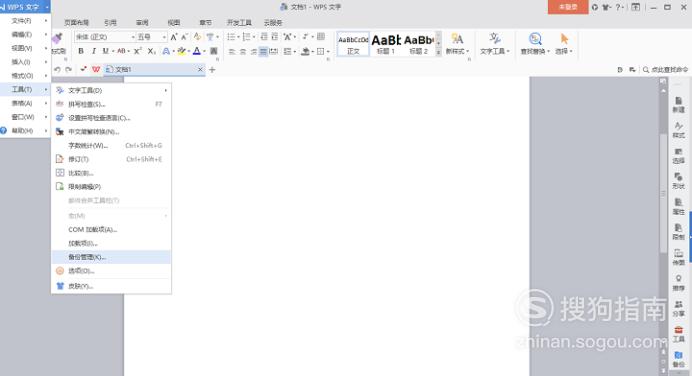Add a new document tab with plus
Screen dimensions: 692x376
tap(212, 69)
